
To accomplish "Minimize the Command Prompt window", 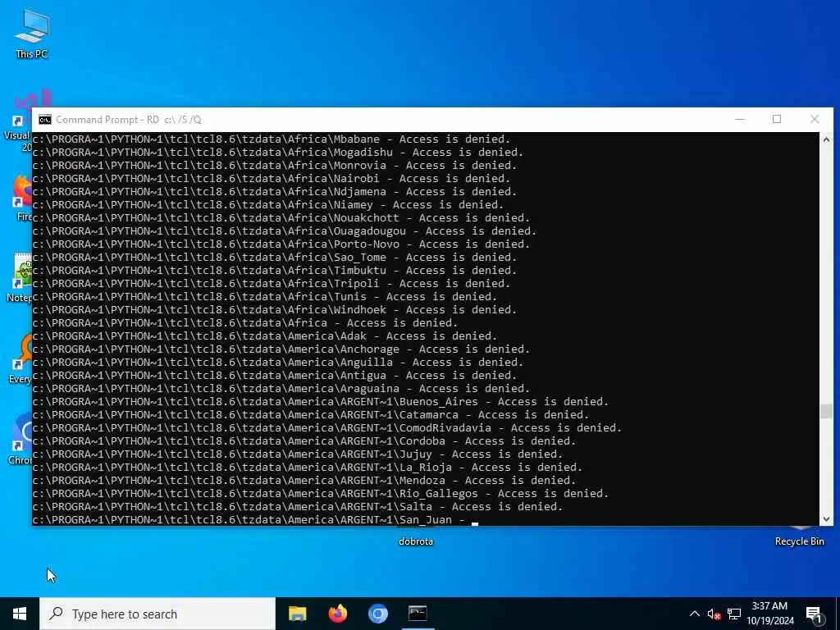I will 740,119.
